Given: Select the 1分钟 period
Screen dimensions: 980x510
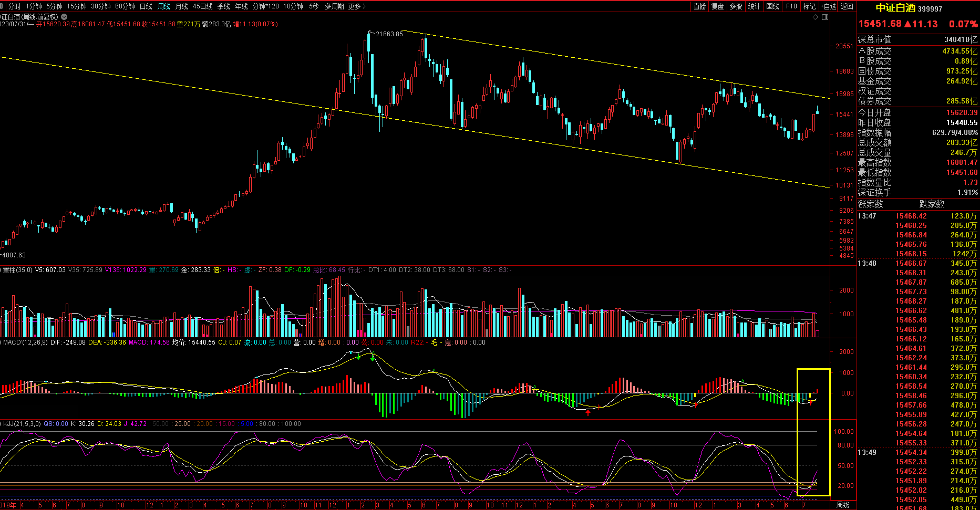Looking at the screenshot, I should point(34,6).
